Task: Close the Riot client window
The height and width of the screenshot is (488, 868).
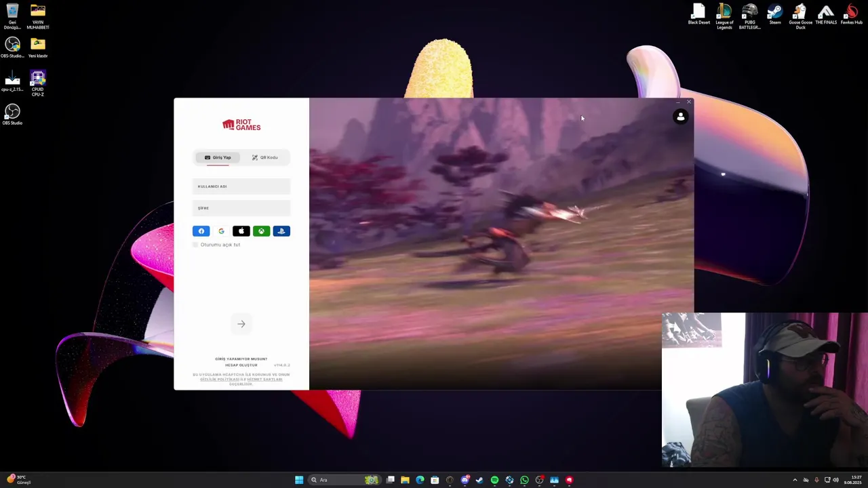Action: tap(689, 102)
